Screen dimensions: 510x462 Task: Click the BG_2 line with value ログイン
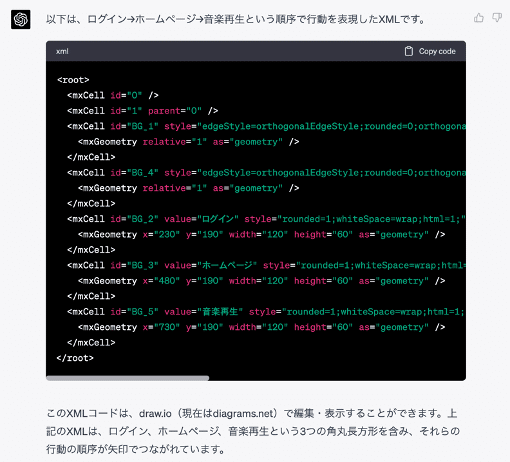point(266,219)
